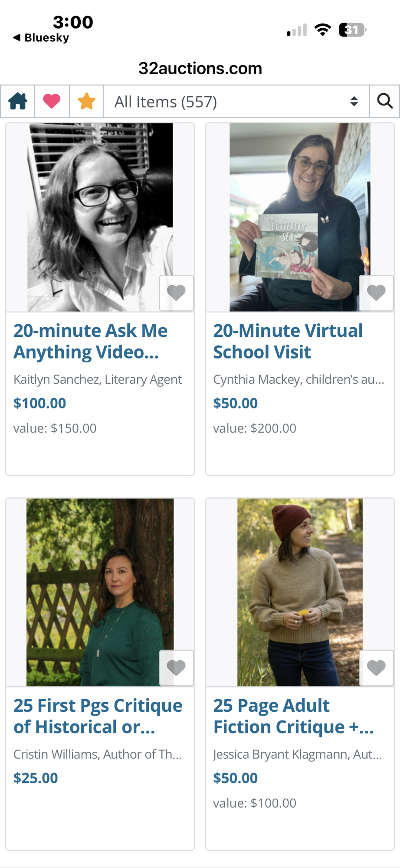400x868 pixels.
Task: Open search with the magnifying glass icon
Action: (384, 102)
